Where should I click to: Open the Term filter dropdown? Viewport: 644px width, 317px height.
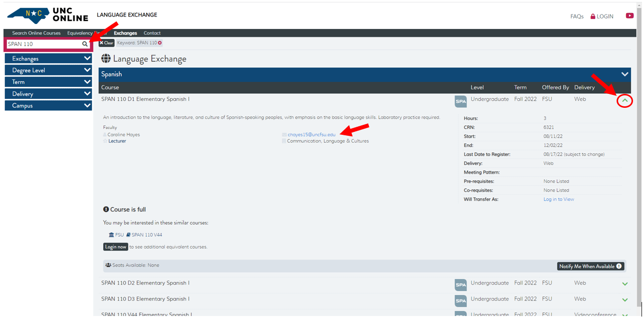48,81
